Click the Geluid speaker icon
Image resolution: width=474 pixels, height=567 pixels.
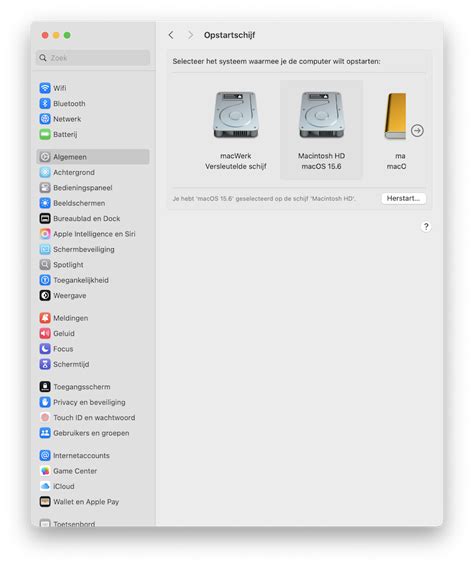pos(45,333)
